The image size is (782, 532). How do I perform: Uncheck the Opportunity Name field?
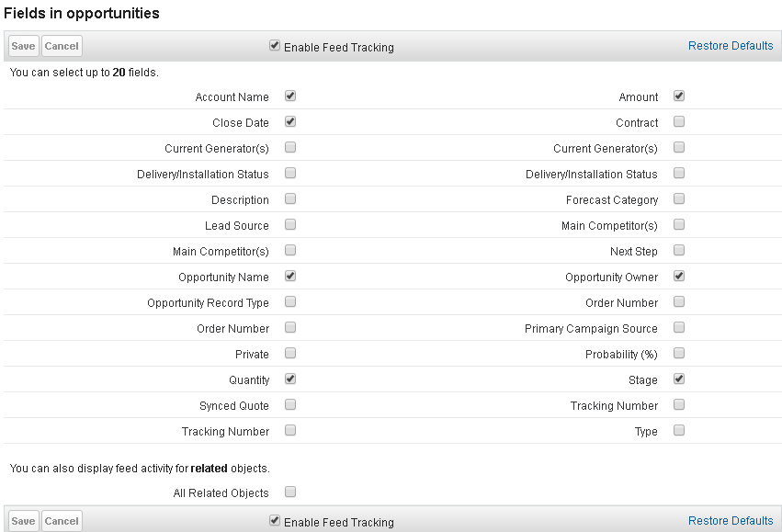click(289, 276)
